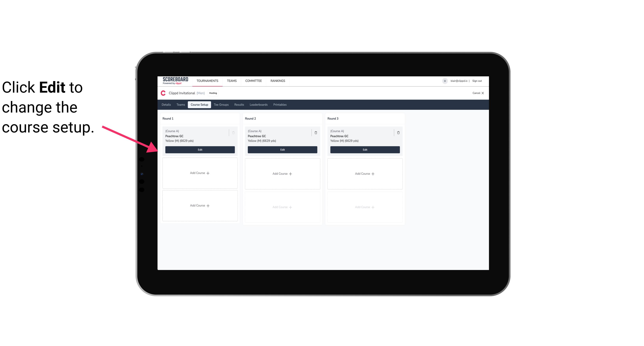Click Edit button for Round 2 course

click(x=282, y=150)
